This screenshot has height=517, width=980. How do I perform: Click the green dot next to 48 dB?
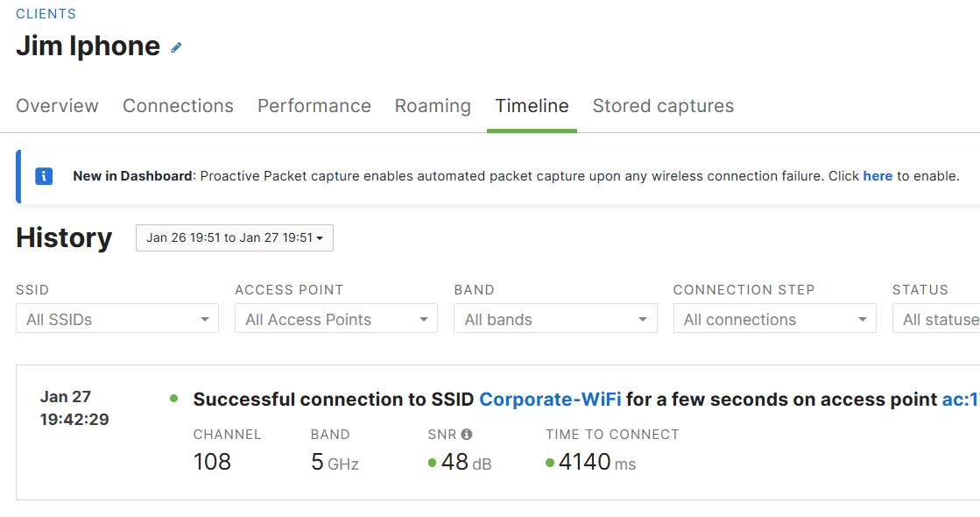pyautogui.click(x=432, y=464)
